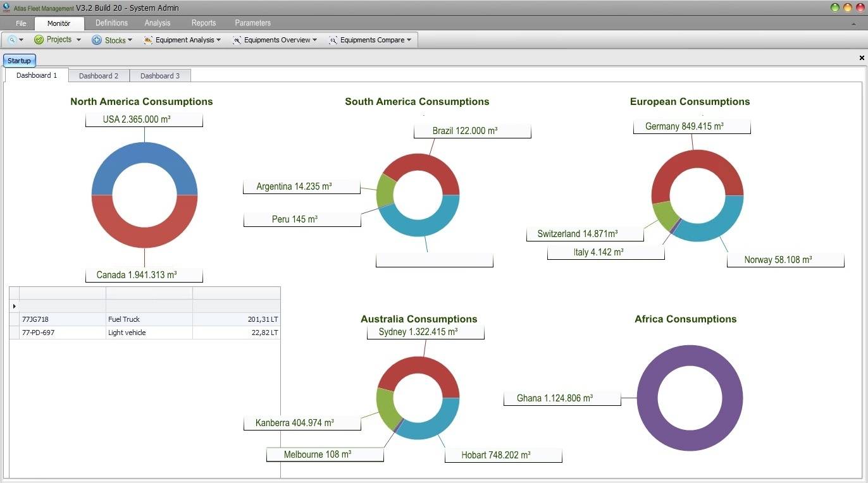Screen dimensions: 868x483
Task: Click the first grid row selector beside 77JG718
Action: pos(15,319)
